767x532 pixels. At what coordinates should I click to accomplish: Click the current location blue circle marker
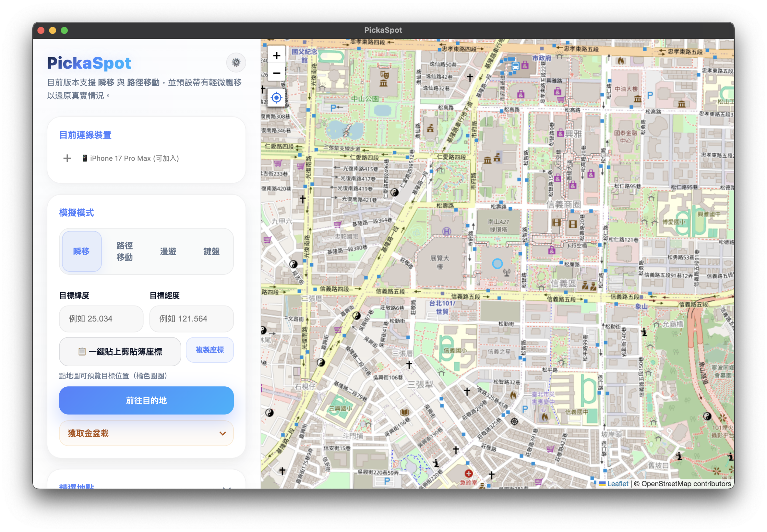tap(497, 264)
